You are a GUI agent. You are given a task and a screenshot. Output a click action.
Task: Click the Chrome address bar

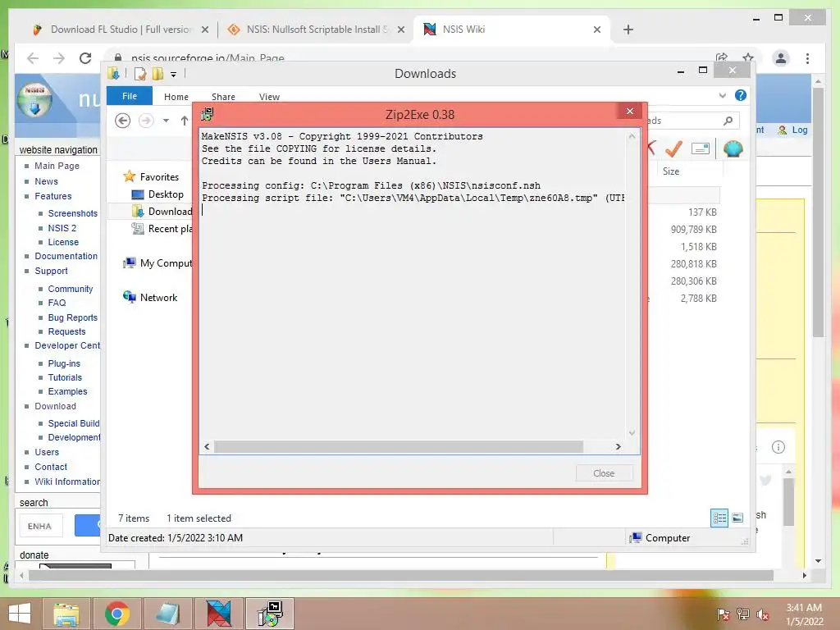[413, 58]
